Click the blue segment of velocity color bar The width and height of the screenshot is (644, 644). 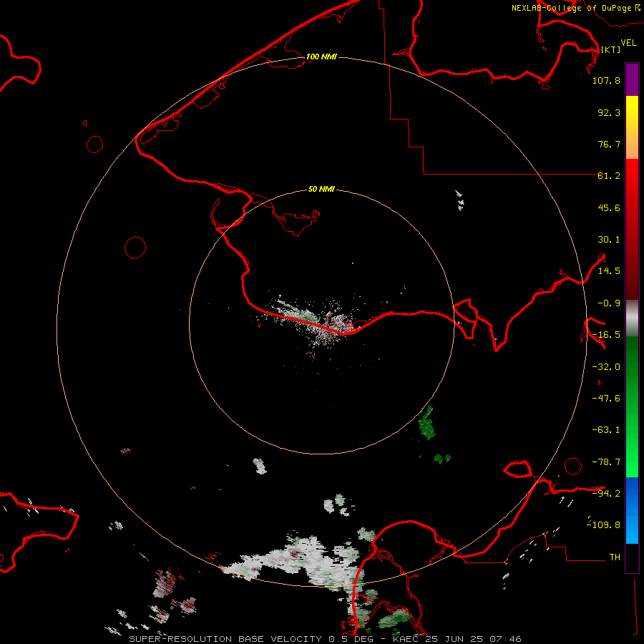click(632, 510)
